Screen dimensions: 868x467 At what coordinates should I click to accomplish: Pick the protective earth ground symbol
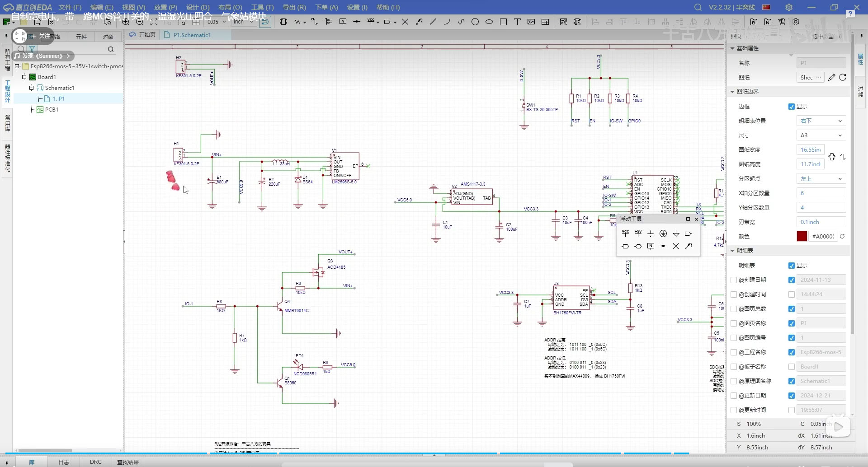[663, 233]
